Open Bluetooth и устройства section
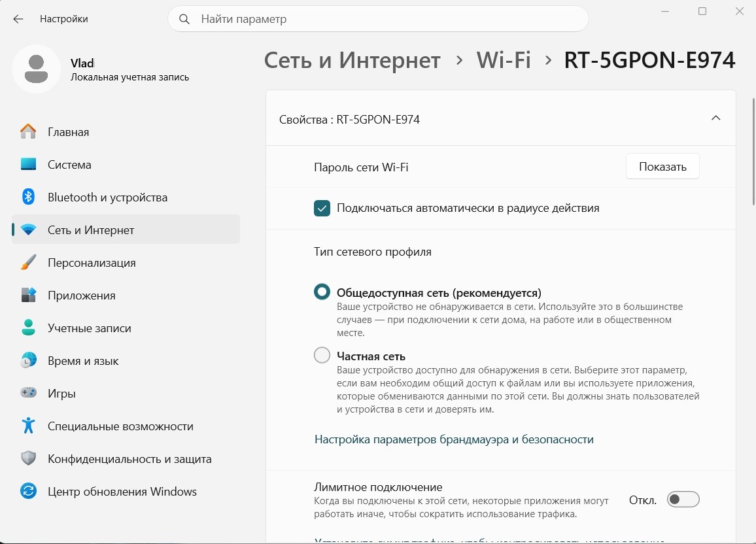The image size is (756, 544). [x=126, y=197]
